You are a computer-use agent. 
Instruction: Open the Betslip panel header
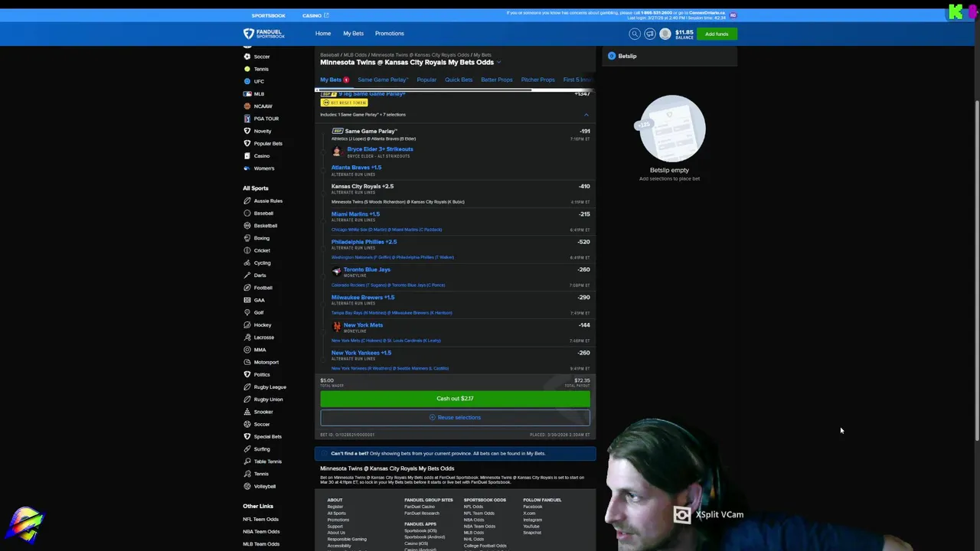(669, 56)
